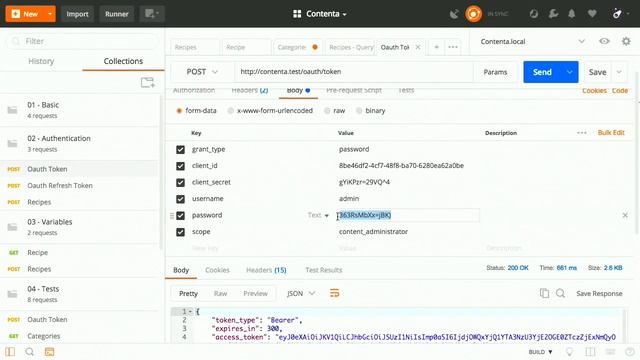The width and height of the screenshot is (640, 360).
Task: Toggle sidebar icon in bottom bar
Action: tap(10, 352)
